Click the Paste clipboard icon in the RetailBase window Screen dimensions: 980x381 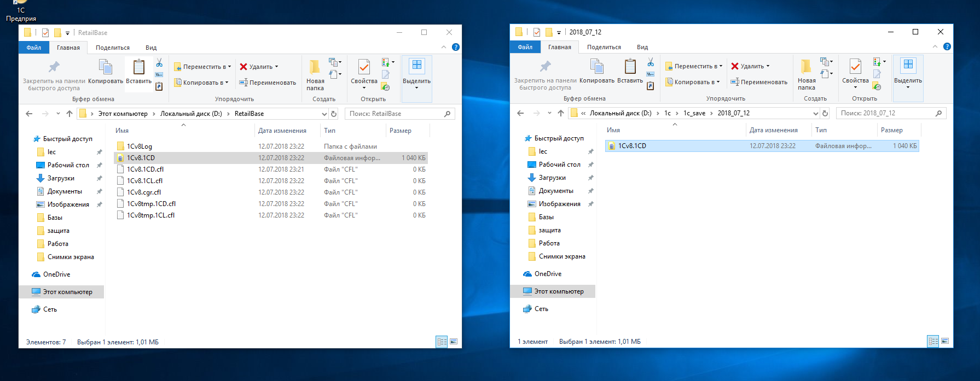click(139, 67)
